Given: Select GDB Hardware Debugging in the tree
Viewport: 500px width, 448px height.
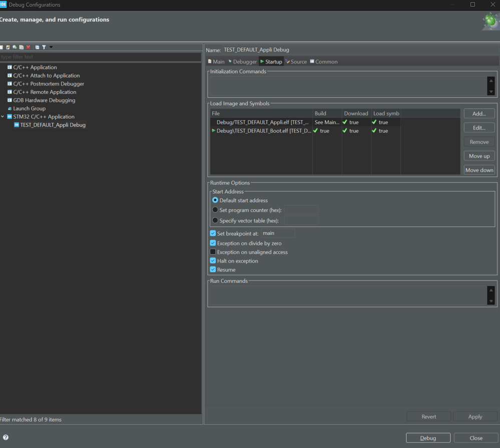Looking at the screenshot, I should [x=44, y=100].
